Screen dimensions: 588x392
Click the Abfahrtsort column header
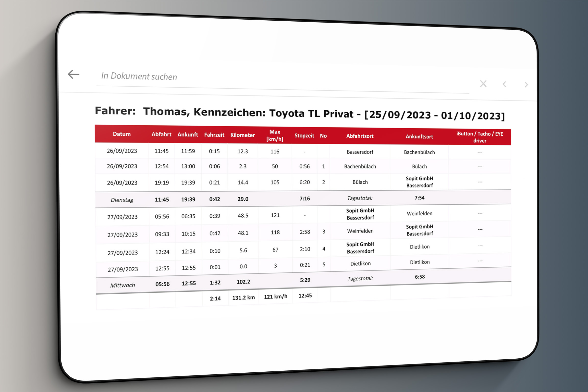click(360, 136)
